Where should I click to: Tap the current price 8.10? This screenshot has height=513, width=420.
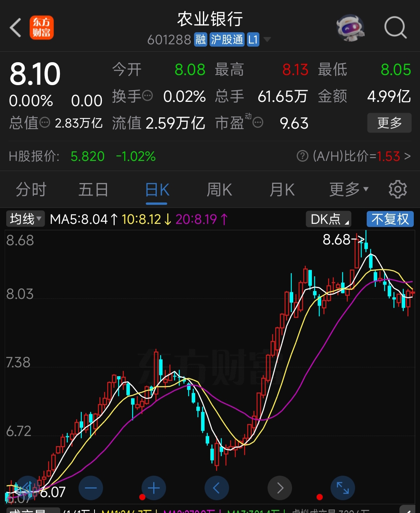coord(35,74)
